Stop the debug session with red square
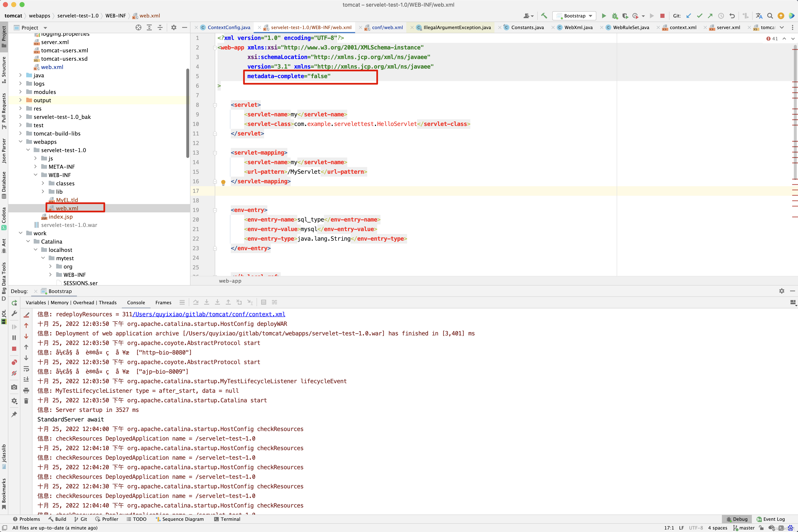 click(x=14, y=349)
